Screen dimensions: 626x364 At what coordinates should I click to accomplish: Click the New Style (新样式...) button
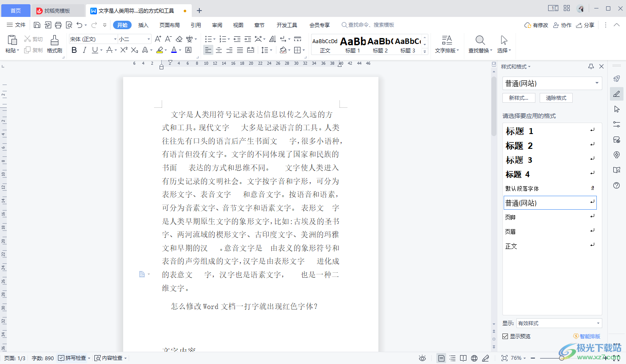click(x=519, y=98)
